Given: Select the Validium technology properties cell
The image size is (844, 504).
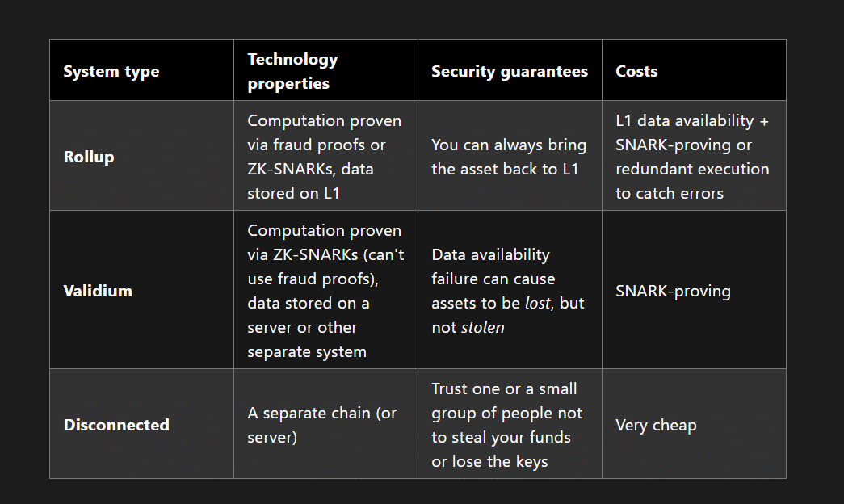Looking at the screenshot, I should (325, 291).
